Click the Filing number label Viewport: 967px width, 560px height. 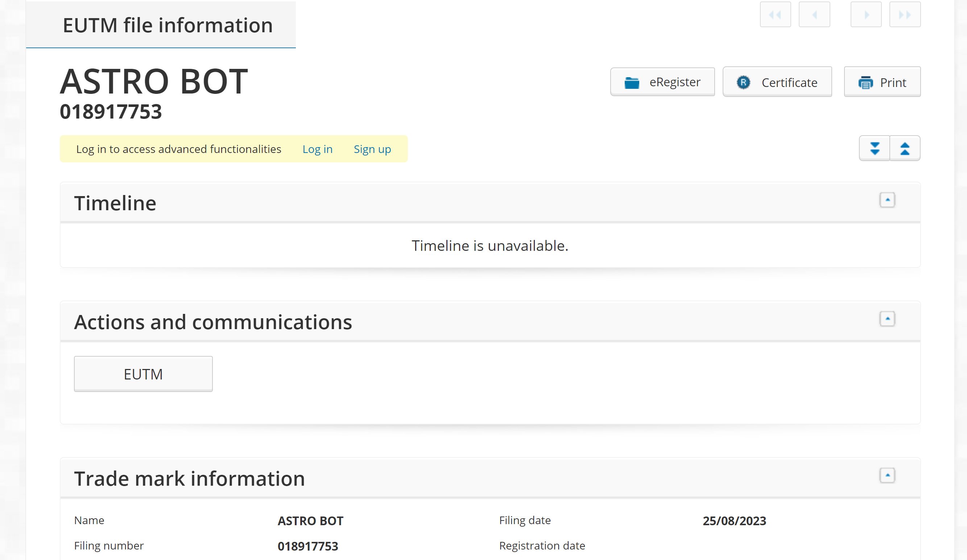click(x=109, y=546)
